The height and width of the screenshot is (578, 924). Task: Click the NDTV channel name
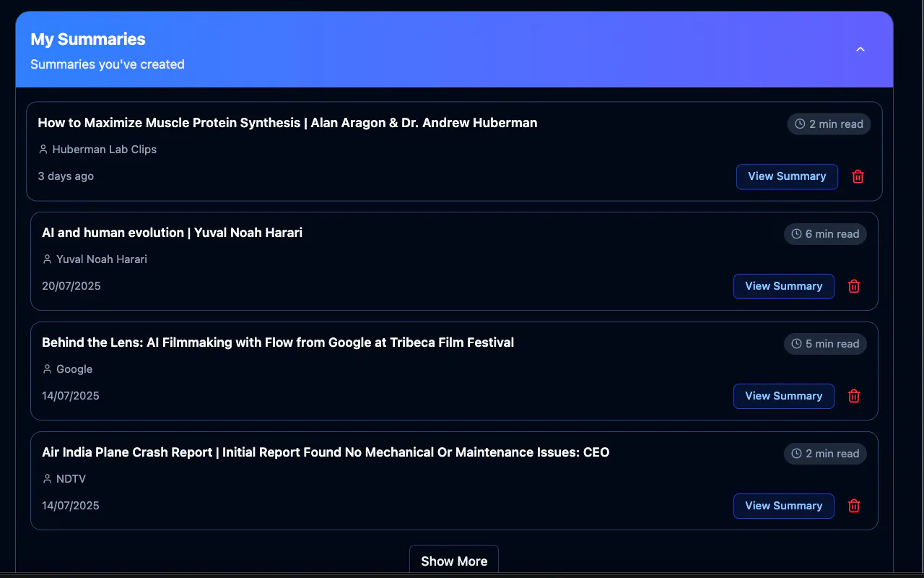(71, 479)
